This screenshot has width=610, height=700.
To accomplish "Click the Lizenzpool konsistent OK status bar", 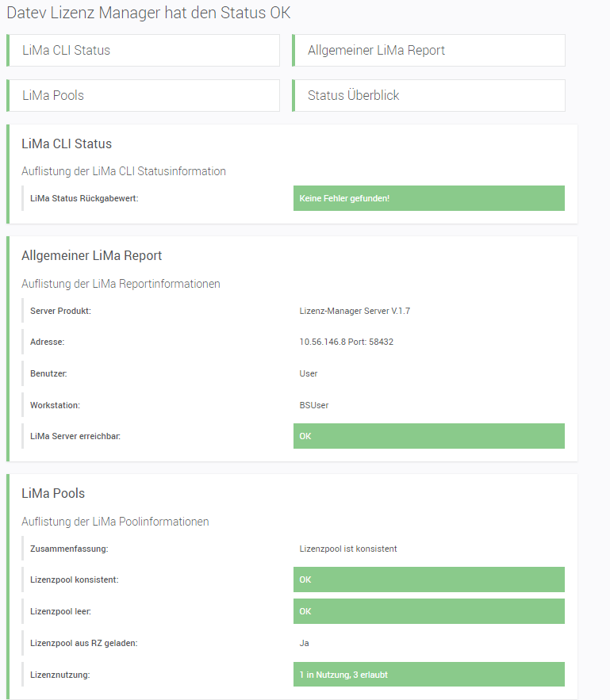I will [428, 580].
